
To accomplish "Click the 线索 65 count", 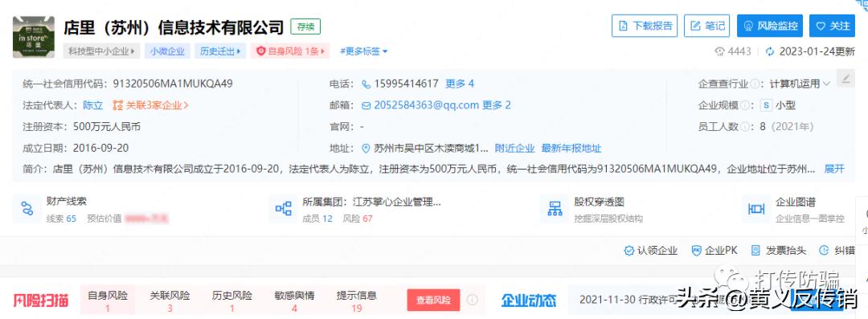I will coord(61,219).
